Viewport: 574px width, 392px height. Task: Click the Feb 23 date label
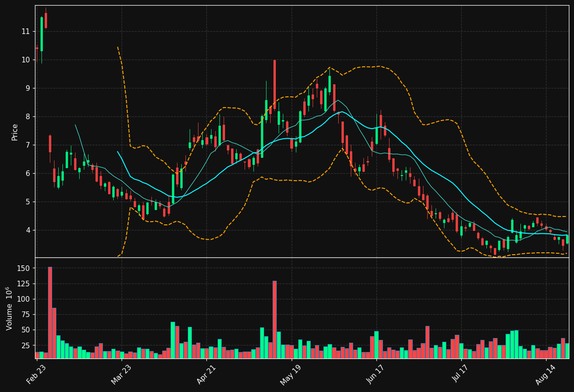36,375
